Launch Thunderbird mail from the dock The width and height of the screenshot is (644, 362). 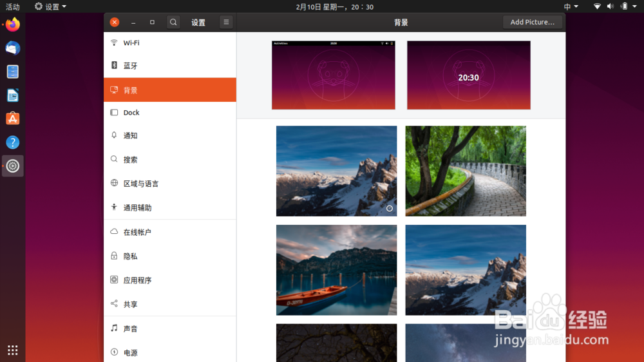[x=13, y=48]
